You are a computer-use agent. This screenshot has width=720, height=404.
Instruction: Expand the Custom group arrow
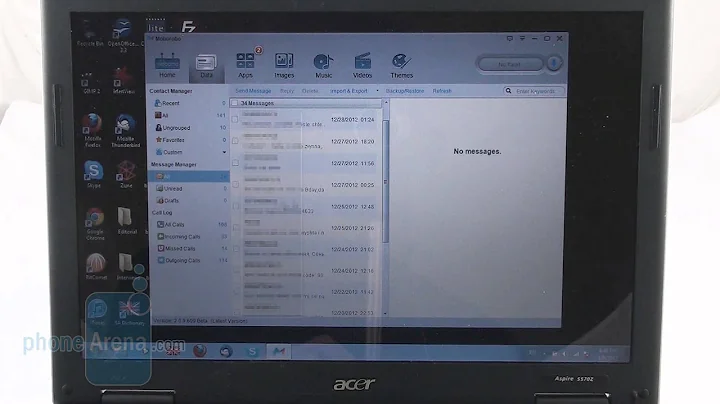224,152
